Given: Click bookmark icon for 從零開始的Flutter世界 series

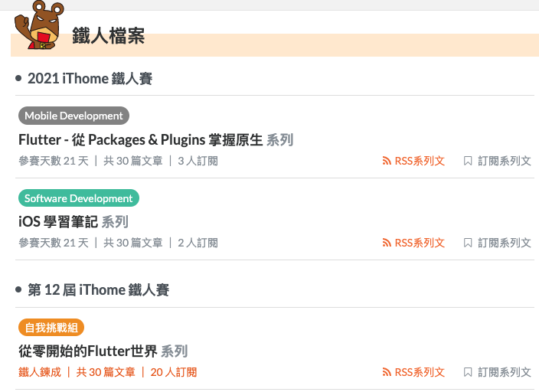Looking at the screenshot, I should coord(468,372).
